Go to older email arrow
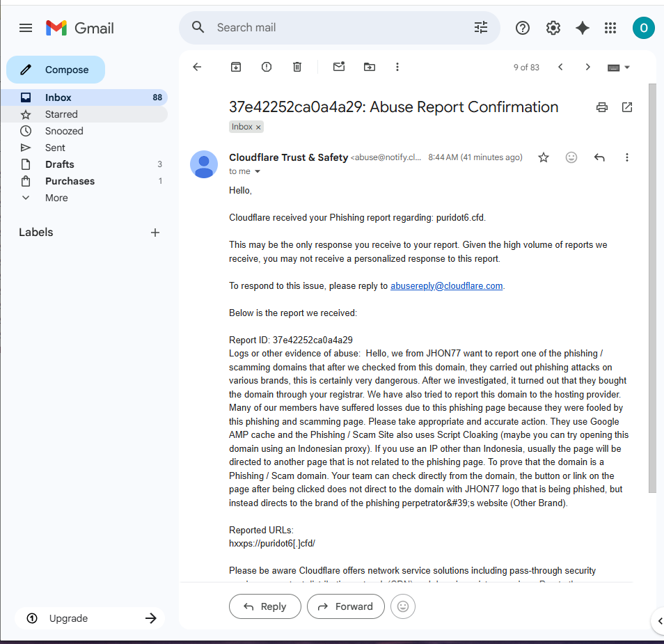 coord(587,67)
